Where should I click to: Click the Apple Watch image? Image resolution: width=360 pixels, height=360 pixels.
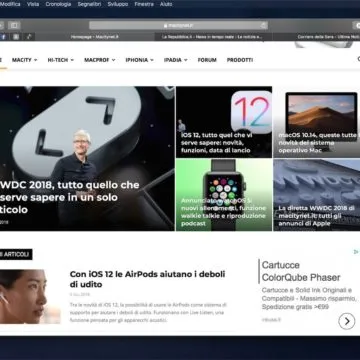pos(224,192)
